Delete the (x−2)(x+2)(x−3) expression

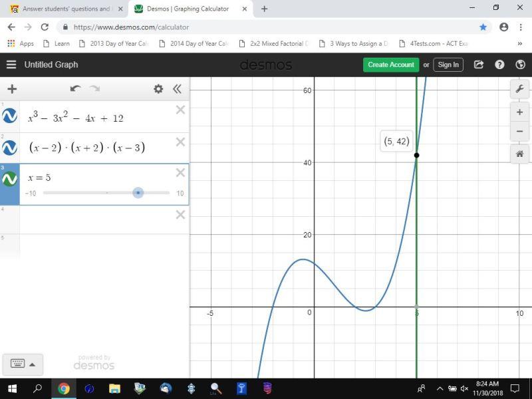(180, 142)
